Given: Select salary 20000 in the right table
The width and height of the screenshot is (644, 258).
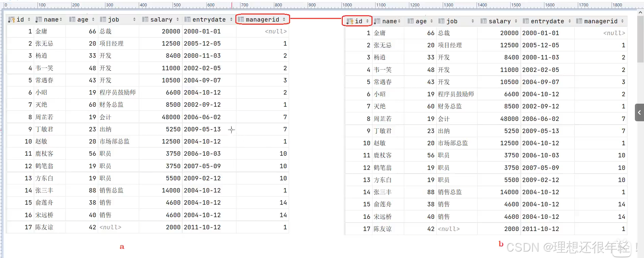Looking at the screenshot, I should pos(509,33).
